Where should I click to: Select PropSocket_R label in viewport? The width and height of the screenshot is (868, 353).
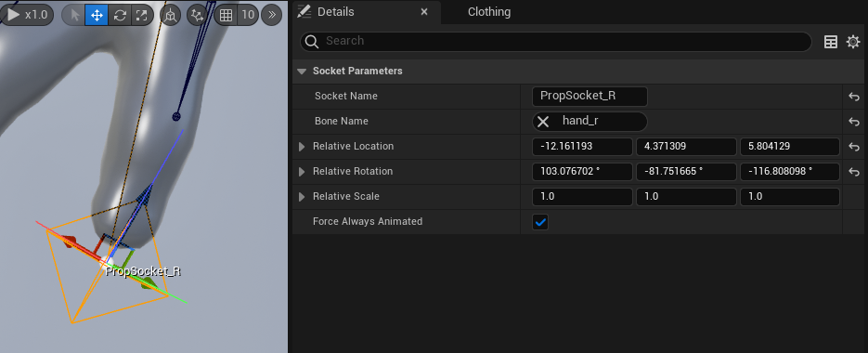click(x=143, y=271)
